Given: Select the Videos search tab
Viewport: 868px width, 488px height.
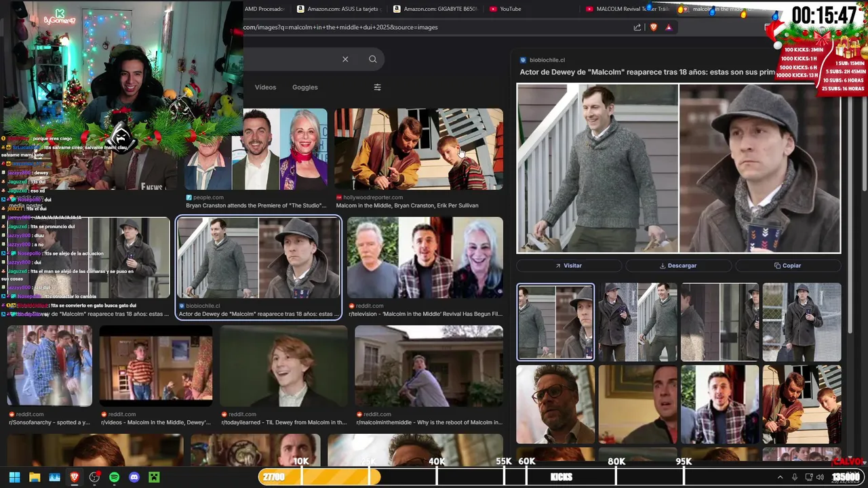Looking at the screenshot, I should click(x=265, y=87).
